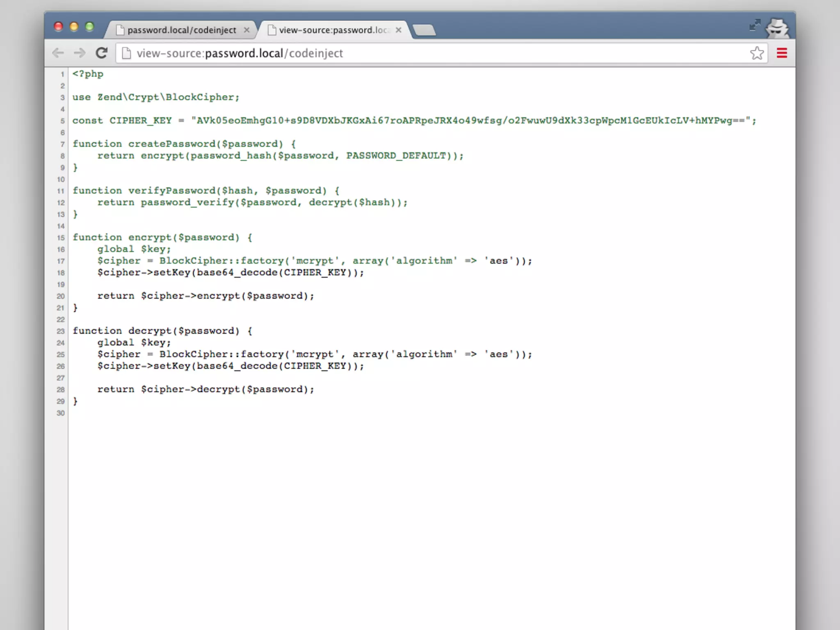This screenshot has width=840, height=630.
Task: Open the Chrome hamburger menu
Action: coord(782,53)
